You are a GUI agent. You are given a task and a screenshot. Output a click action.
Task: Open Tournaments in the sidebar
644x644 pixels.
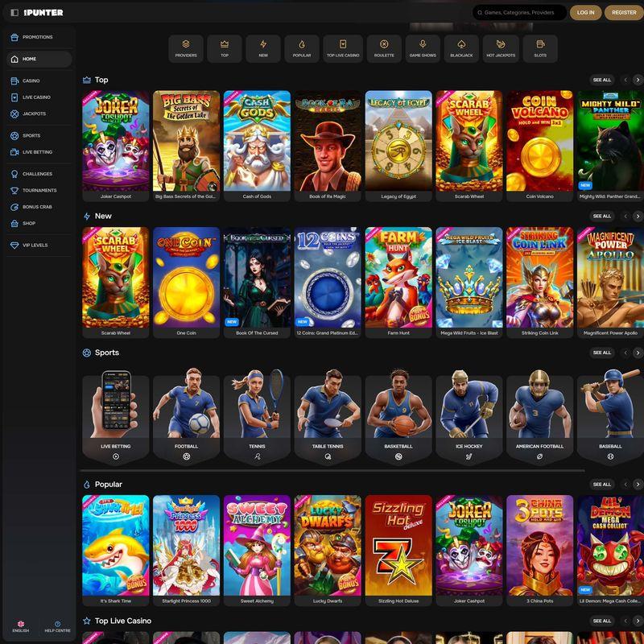[38, 190]
